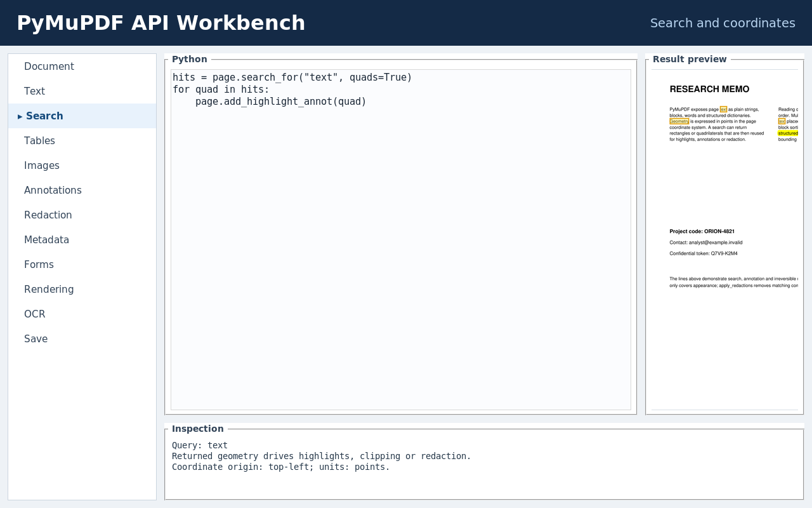Click the 'Confidential token' line in preview
The height and width of the screenshot is (508, 812).
coord(704,253)
